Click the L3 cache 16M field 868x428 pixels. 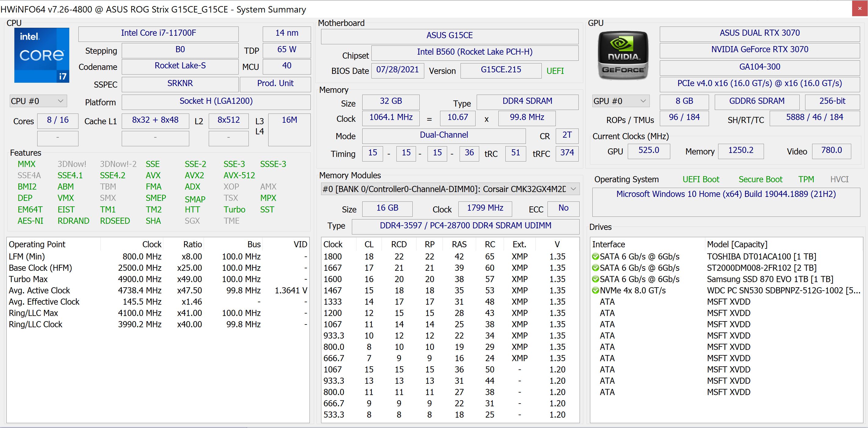click(289, 129)
